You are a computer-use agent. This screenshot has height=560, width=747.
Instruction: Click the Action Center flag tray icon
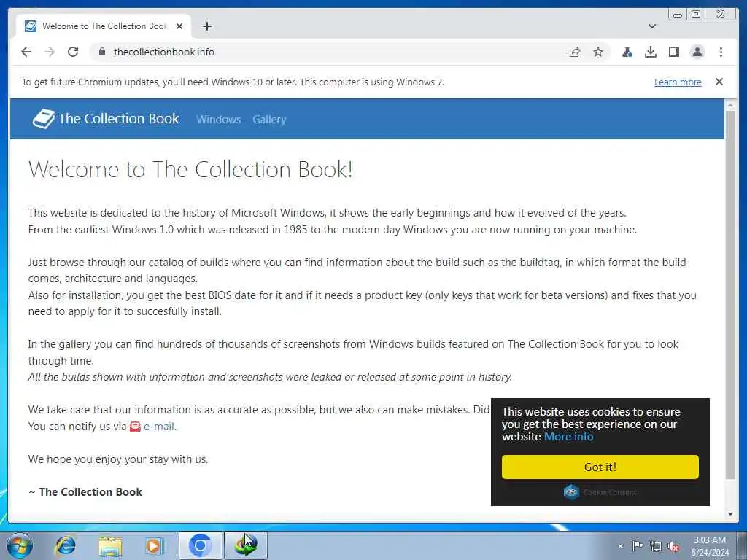pos(638,546)
